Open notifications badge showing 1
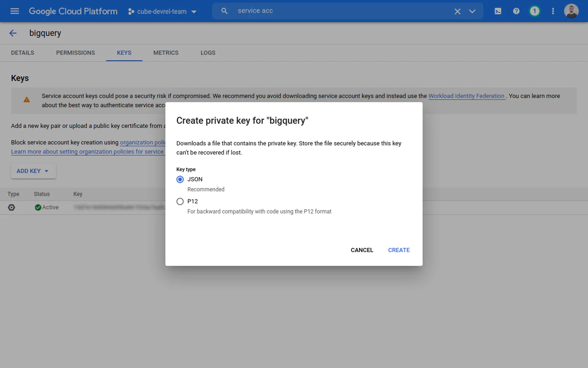Viewport: 588px width, 368px height. pyautogui.click(x=535, y=11)
